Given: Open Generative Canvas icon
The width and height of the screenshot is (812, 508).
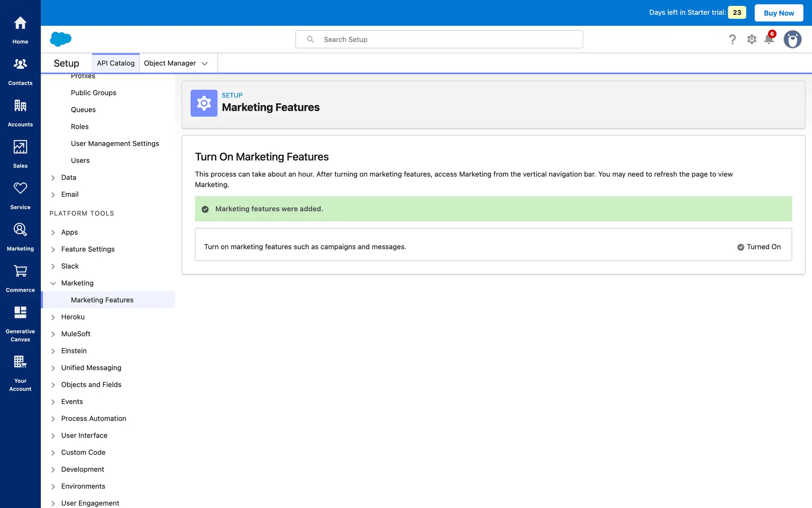Looking at the screenshot, I should point(20,312).
